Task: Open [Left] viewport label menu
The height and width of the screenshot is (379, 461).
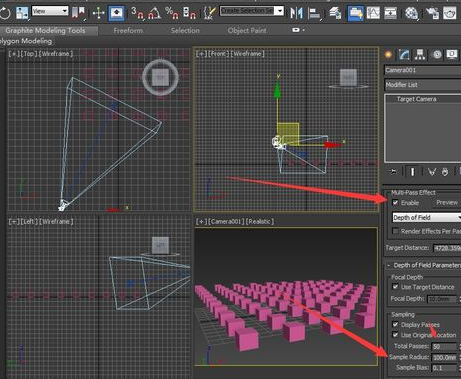Action: click(29, 222)
